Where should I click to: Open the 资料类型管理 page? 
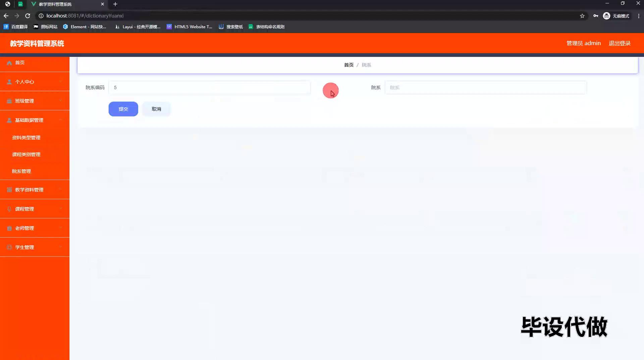(x=26, y=137)
